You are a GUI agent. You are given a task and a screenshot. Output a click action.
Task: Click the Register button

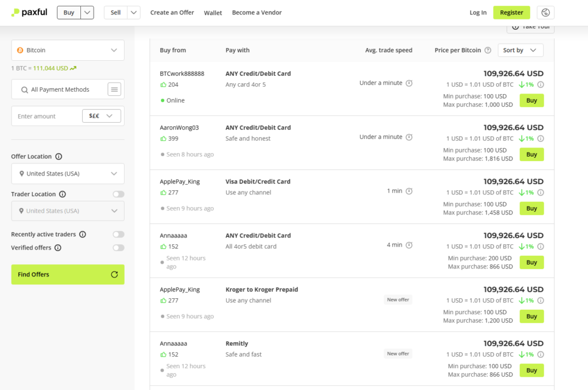[512, 13]
